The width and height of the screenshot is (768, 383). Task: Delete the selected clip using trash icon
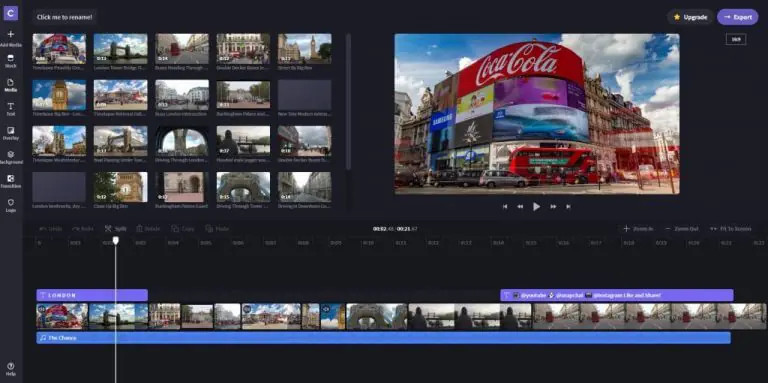coord(148,229)
